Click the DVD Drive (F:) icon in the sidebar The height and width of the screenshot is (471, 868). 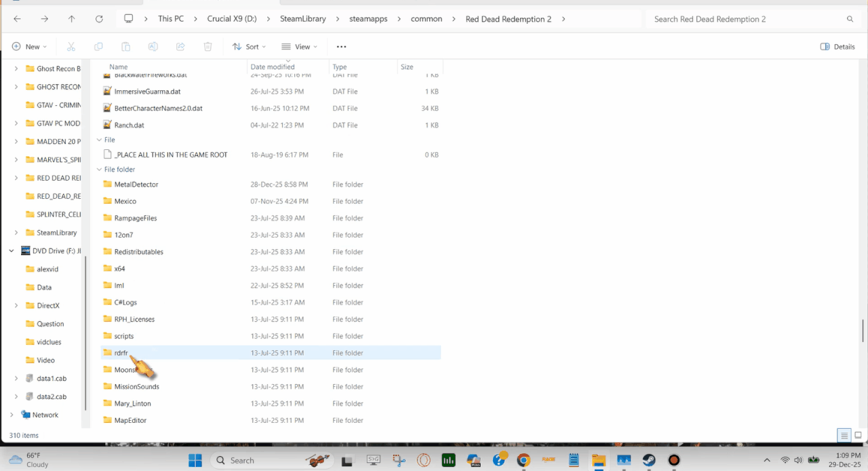tap(25, 250)
